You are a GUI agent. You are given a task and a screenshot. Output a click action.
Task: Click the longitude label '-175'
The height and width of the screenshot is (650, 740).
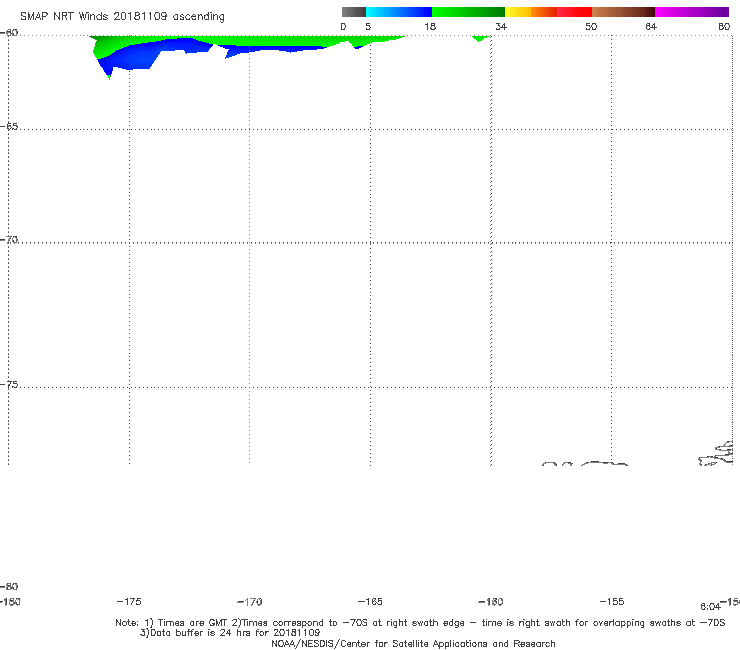[129, 602]
